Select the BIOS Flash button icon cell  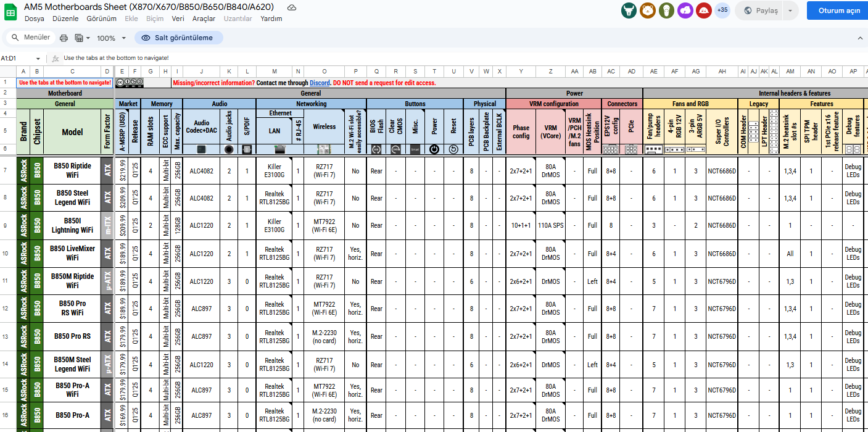click(376, 149)
